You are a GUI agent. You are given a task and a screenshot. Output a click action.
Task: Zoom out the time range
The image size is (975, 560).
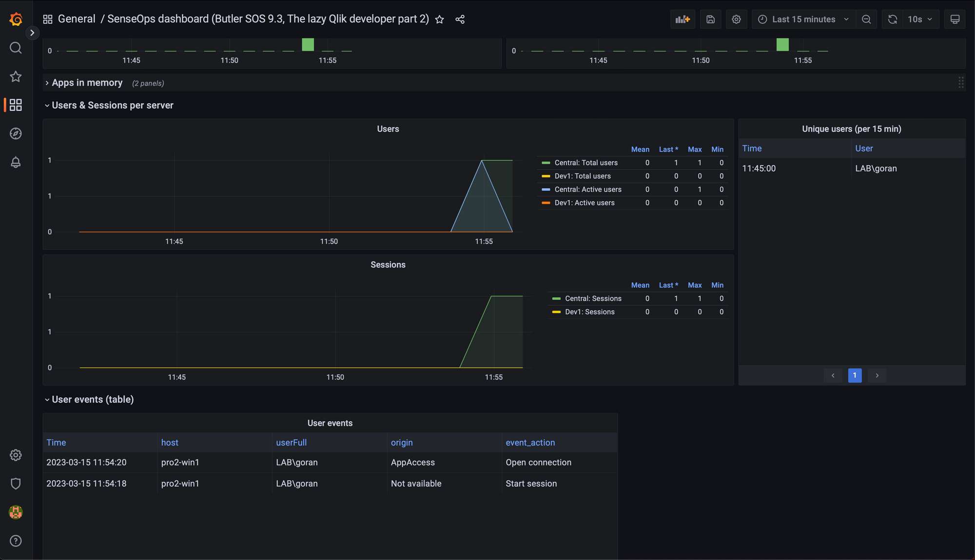(x=866, y=19)
